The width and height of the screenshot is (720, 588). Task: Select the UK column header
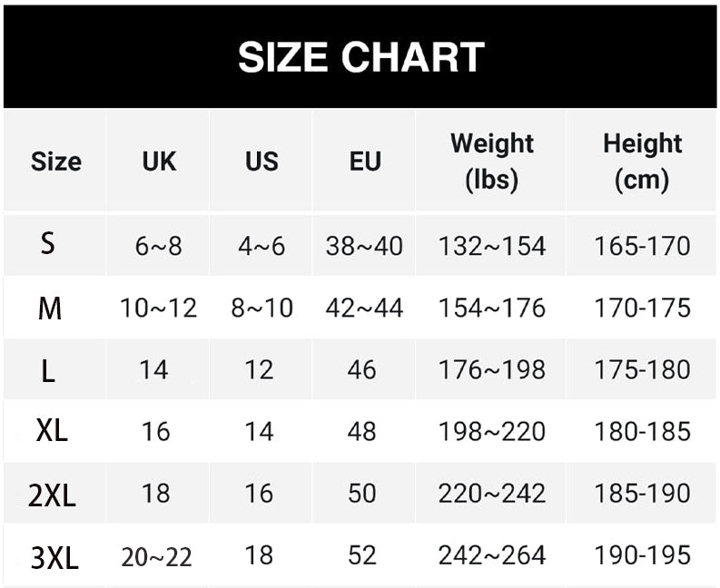pyautogui.click(x=159, y=162)
